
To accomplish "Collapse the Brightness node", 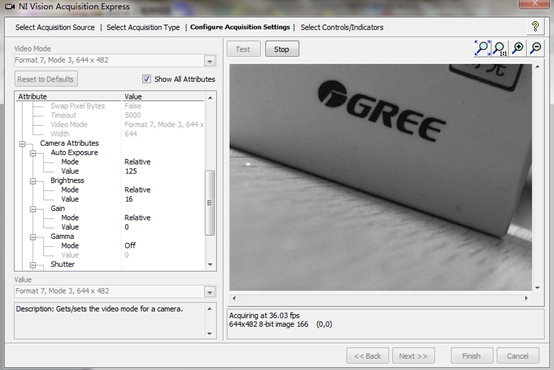I will click(x=33, y=181).
